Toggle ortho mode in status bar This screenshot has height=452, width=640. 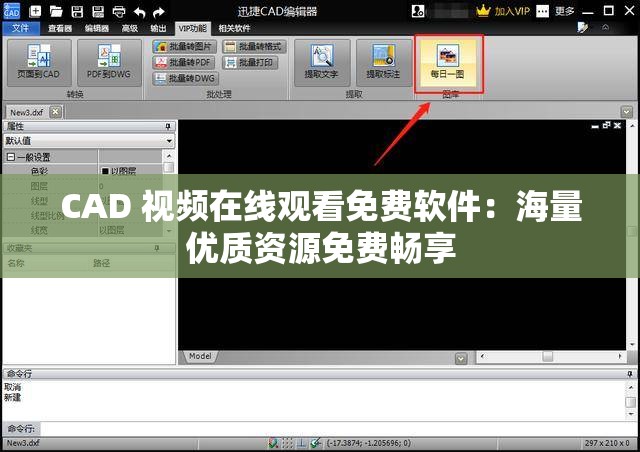301,443
